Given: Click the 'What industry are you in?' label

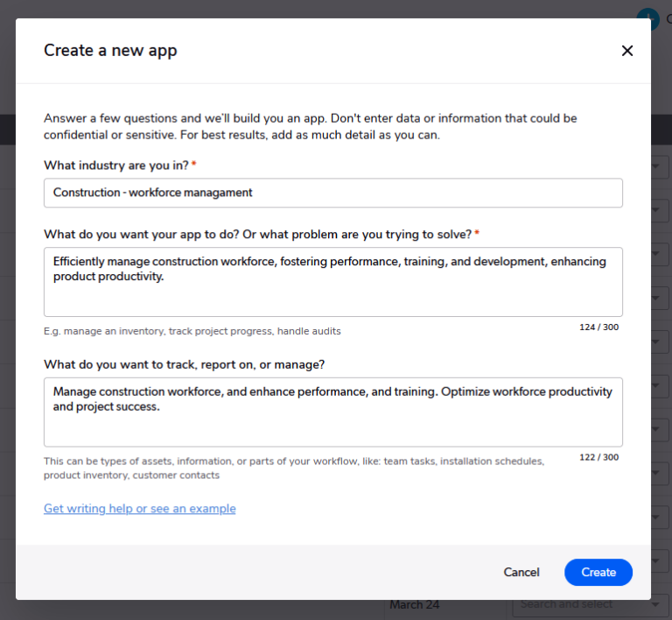Looking at the screenshot, I should tap(116, 165).
